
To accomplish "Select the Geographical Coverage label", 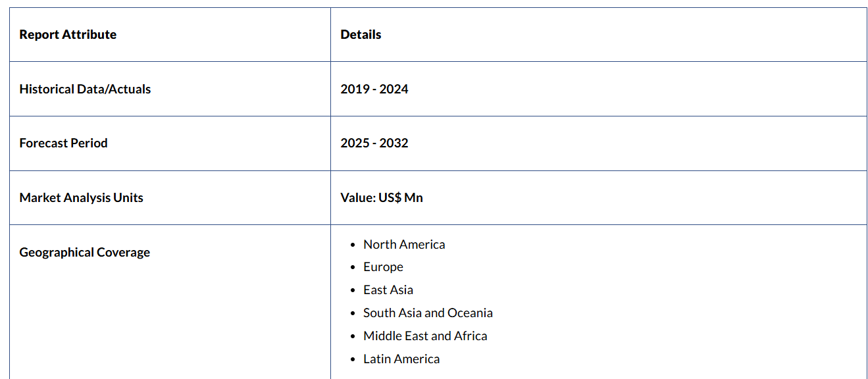I will click(84, 253).
